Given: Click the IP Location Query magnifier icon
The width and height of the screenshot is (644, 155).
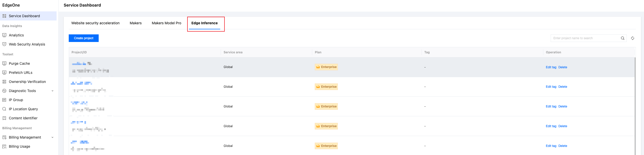Looking at the screenshot, I should [4, 109].
